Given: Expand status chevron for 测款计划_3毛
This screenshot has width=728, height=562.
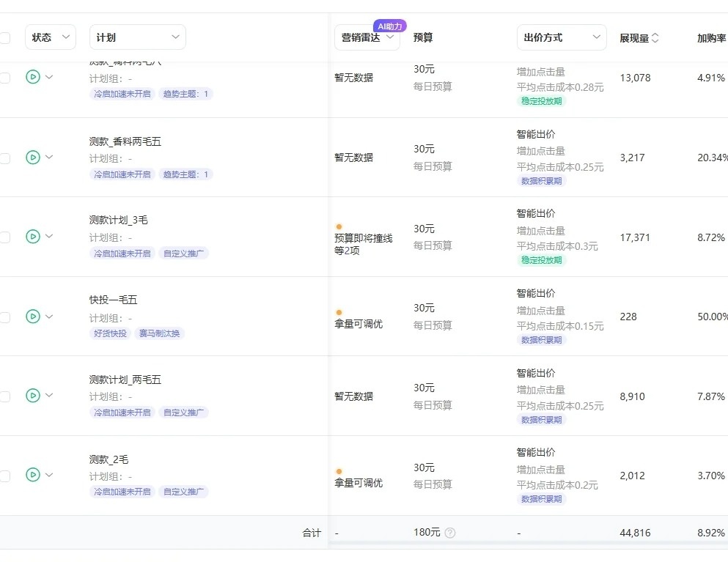Looking at the screenshot, I should pyautogui.click(x=49, y=236).
